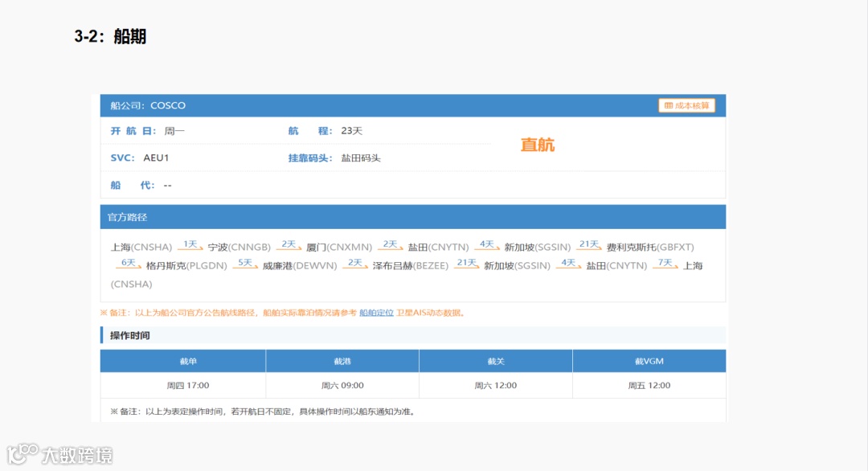The height and width of the screenshot is (471, 868).
Task: Click the 周六 09:00 cell
Action: pyautogui.click(x=342, y=385)
